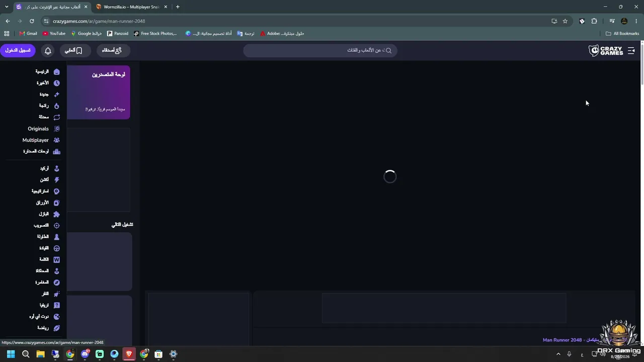644x362 pixels.
Task: Click the games search field
Action: 320,50
